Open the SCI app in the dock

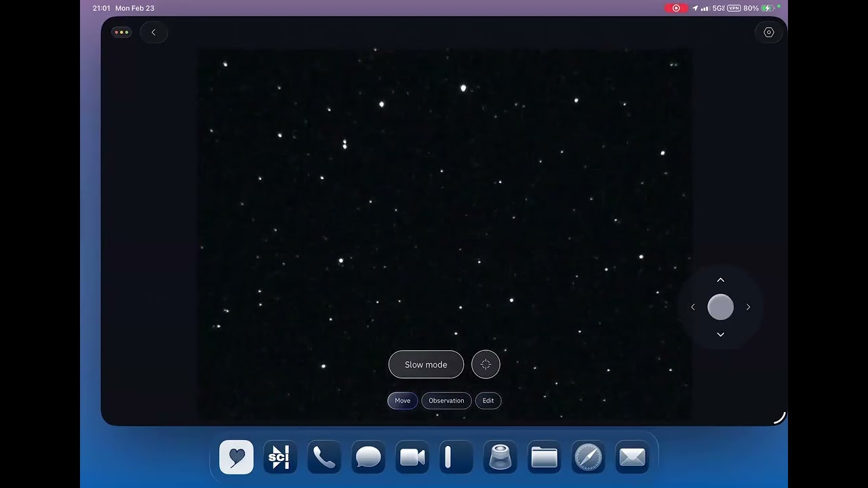tap(280, 457)
